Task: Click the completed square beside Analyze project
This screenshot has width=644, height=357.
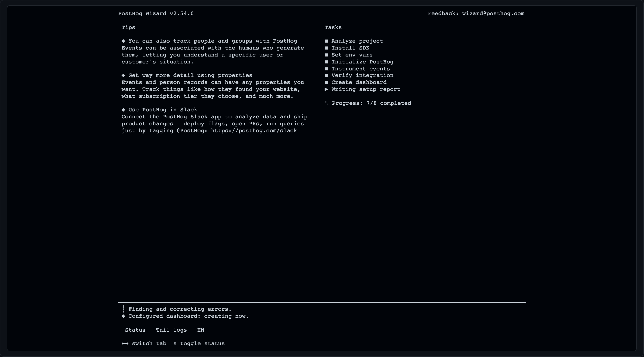Action: point(326,41)
